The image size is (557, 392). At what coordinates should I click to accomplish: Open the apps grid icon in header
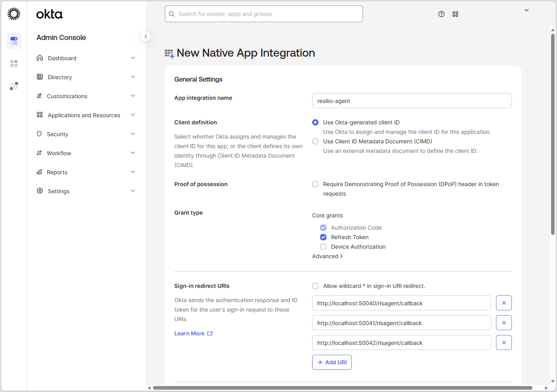tap(455, 14)
